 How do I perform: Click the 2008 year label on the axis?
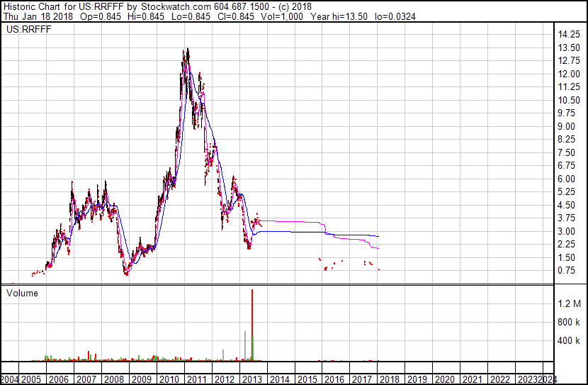pos(113,379)
